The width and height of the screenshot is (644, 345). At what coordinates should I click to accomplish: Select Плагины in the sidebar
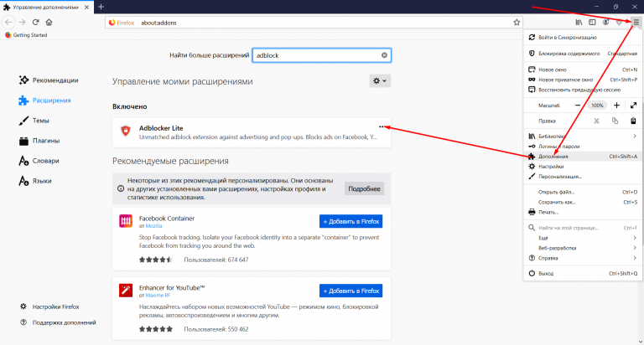click(39, 141)
